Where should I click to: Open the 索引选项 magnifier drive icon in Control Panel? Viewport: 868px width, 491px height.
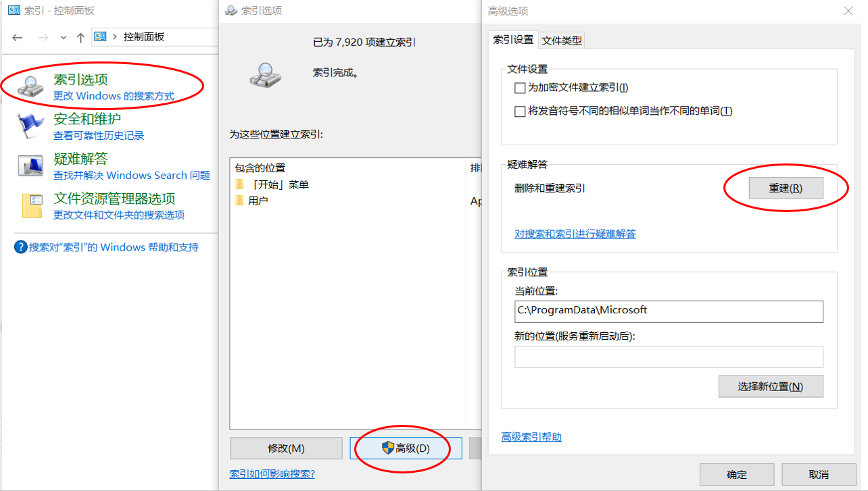coord(31,86)
